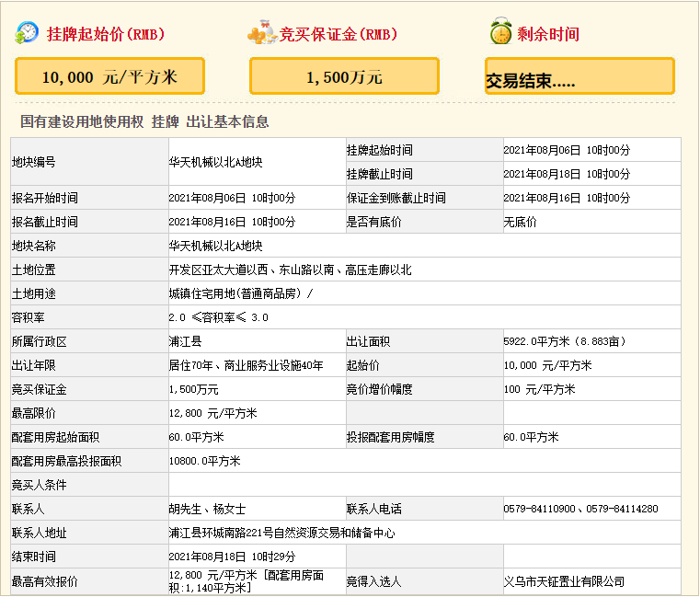This screenshot has width=700, height=597.
Task: Click the 容积率 range value
Action: coord(219,317)
